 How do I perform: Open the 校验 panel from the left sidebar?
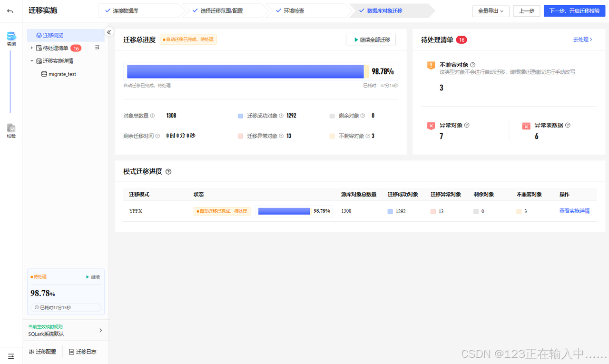[11, 128]
